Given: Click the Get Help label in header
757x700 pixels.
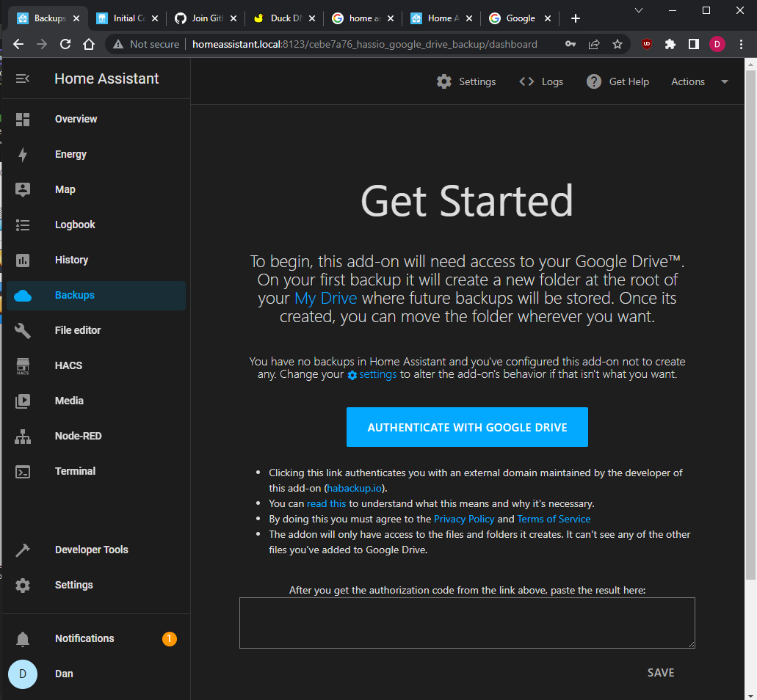Looking at the screenshot, I should click(629, 82).
